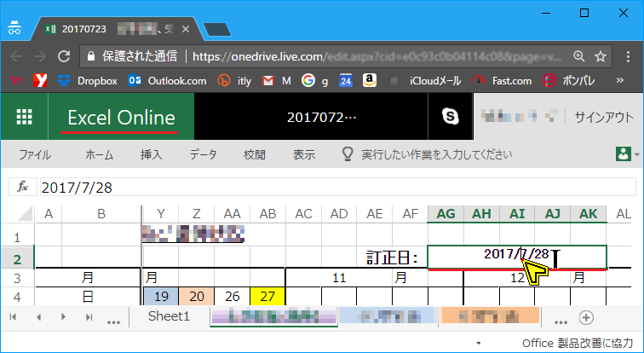Viewport: 644px width, 353px height.
Task: Expand the share icon dropdown arrow
Action: [637, 154]
